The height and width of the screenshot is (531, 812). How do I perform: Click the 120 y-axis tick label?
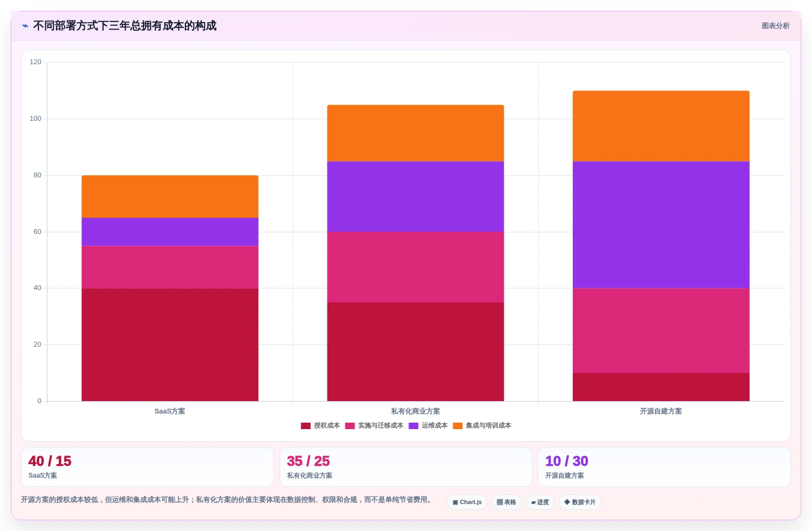point(36,62)
